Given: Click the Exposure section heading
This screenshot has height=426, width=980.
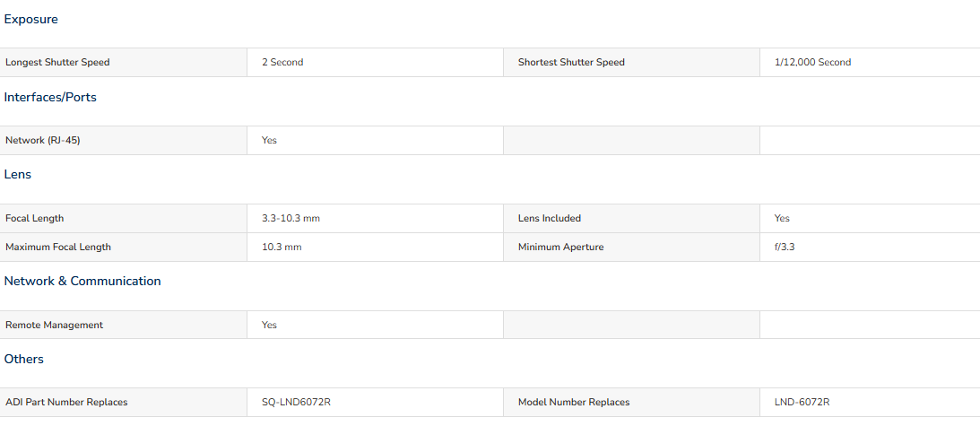Looking at the screenshot, I should 30,20.
